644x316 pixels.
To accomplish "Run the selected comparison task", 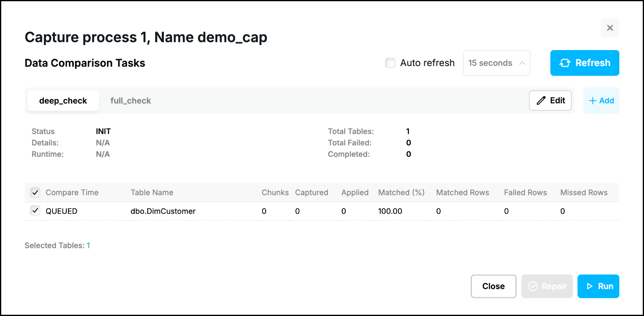I will 598,286.
